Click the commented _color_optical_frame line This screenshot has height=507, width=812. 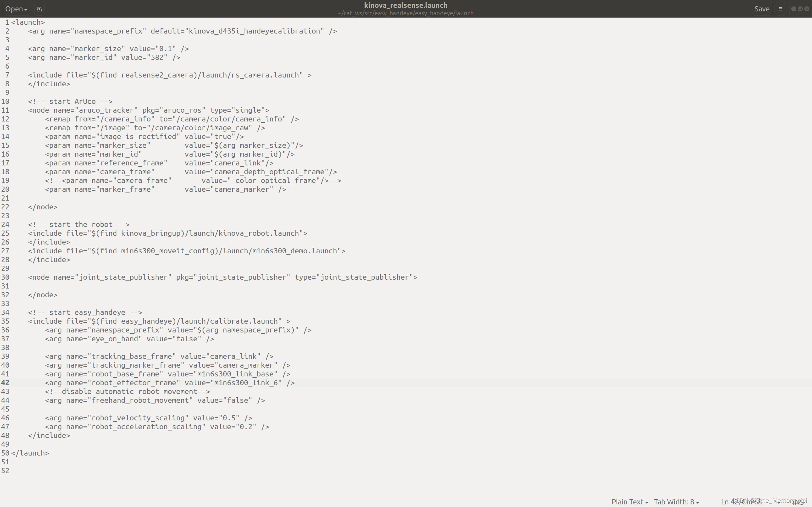(193, 180)
